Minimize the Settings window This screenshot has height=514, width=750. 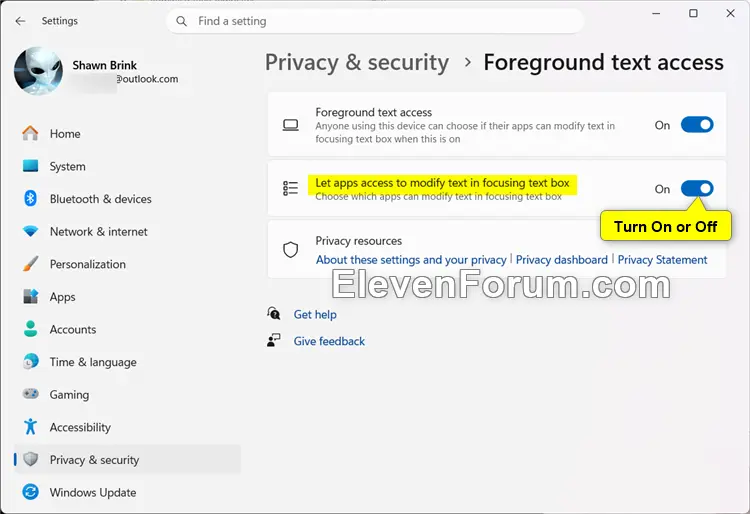pyautogui.click(x=656, y=13)
